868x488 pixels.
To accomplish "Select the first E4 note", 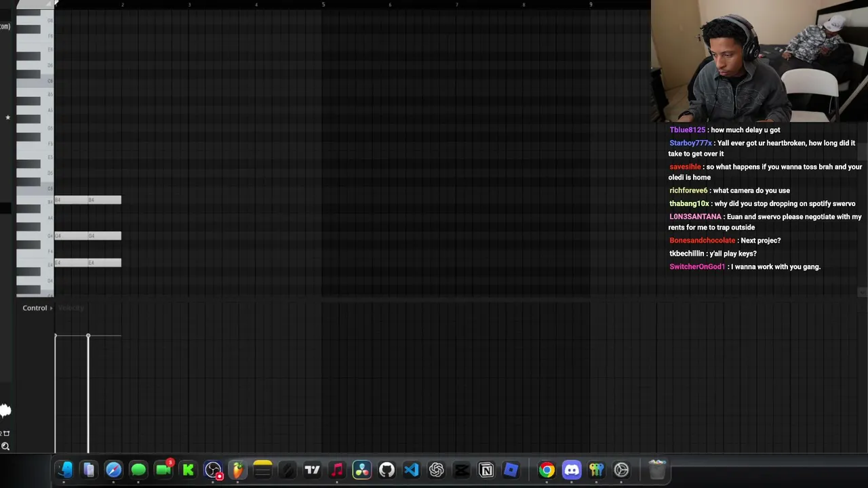I will [x=71, y=262].
